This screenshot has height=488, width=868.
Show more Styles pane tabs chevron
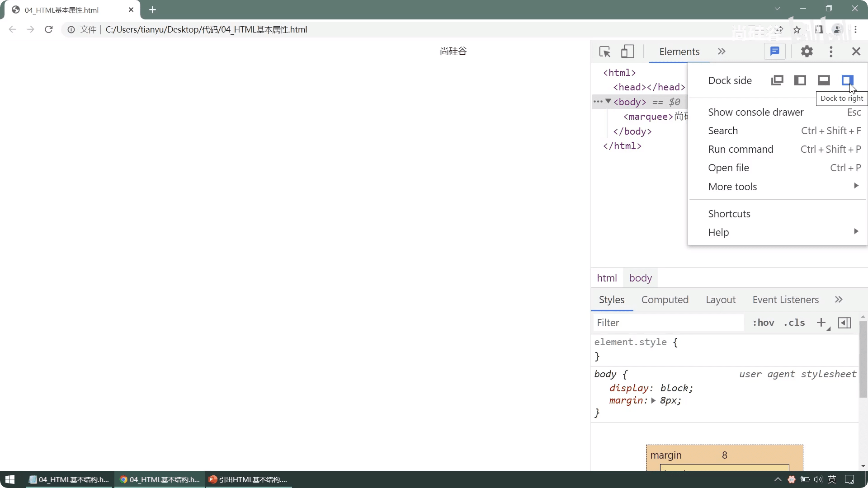[x=839, y=300]
